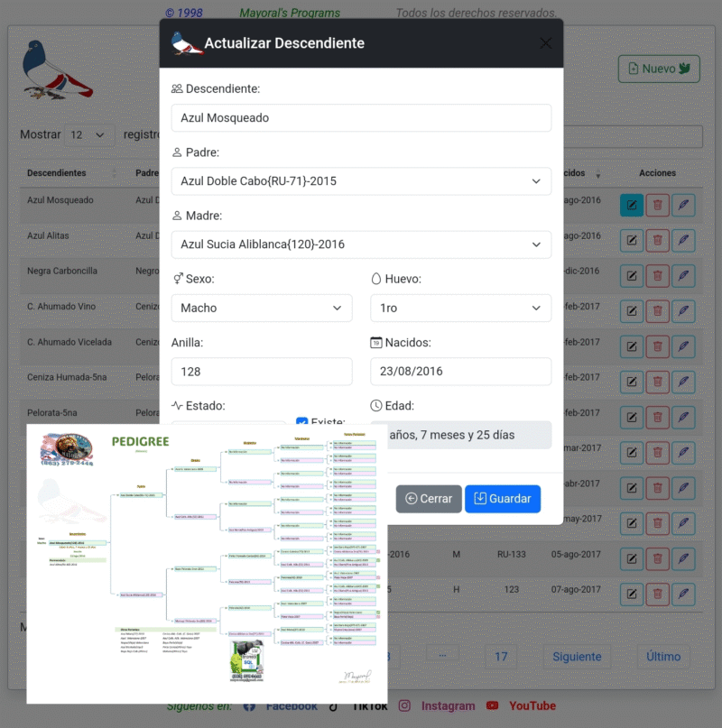Delete Negra Carboncilla using trash icon
The width and height of the screenshot is (722, 728).
point(657,276)
